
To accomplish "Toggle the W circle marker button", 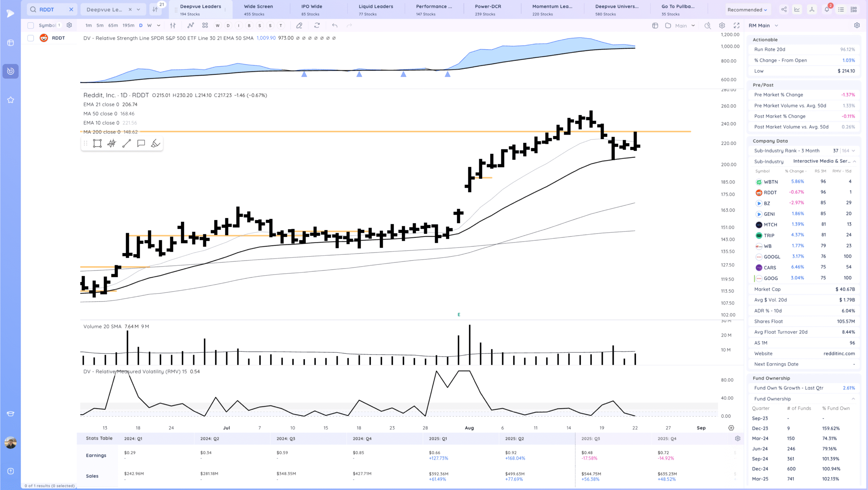I will click(218, 25).
